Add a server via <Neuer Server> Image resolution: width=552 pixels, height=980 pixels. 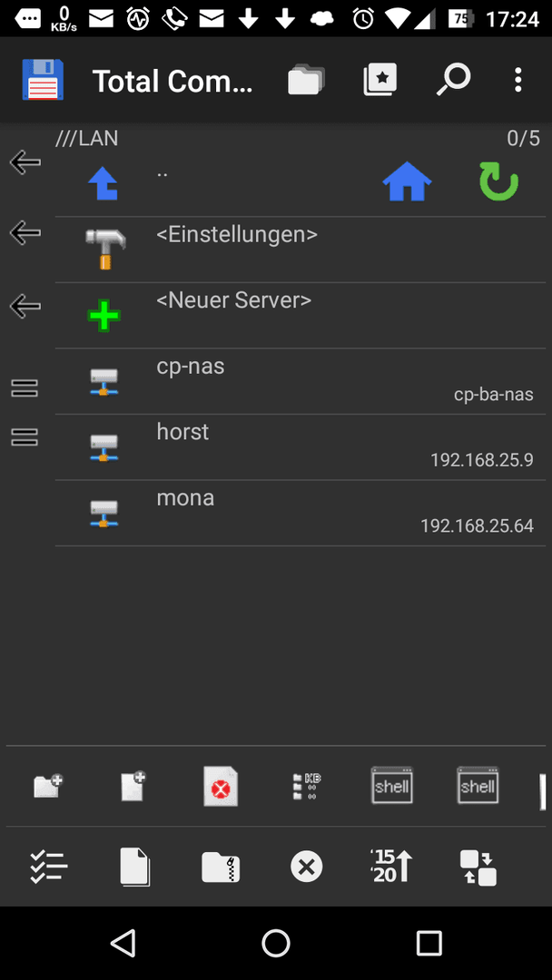[301, 316]
